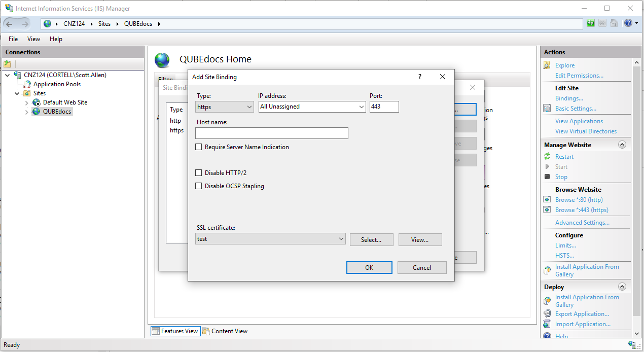
Task: Click the green refresh page icon
Action: [x=591, y=23]
